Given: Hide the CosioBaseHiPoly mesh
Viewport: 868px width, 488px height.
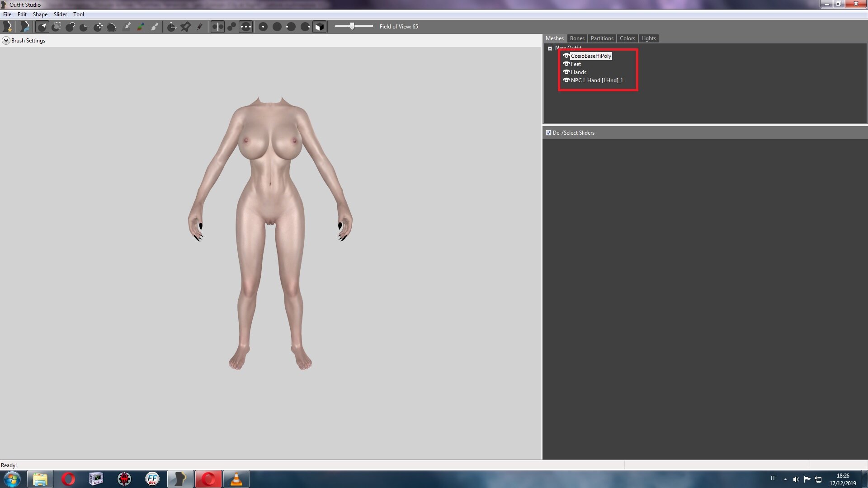Looking at the screenshot, I should click(566, 56).
